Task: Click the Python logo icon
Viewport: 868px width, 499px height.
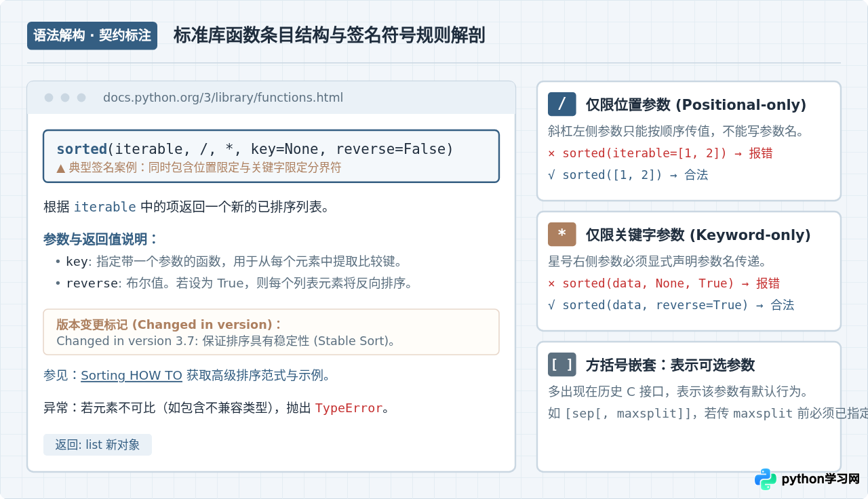Action: point(766,479)
